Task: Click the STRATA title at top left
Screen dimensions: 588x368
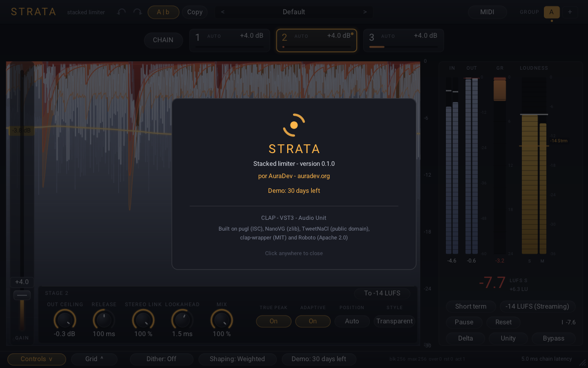Action: click(34, 12)
